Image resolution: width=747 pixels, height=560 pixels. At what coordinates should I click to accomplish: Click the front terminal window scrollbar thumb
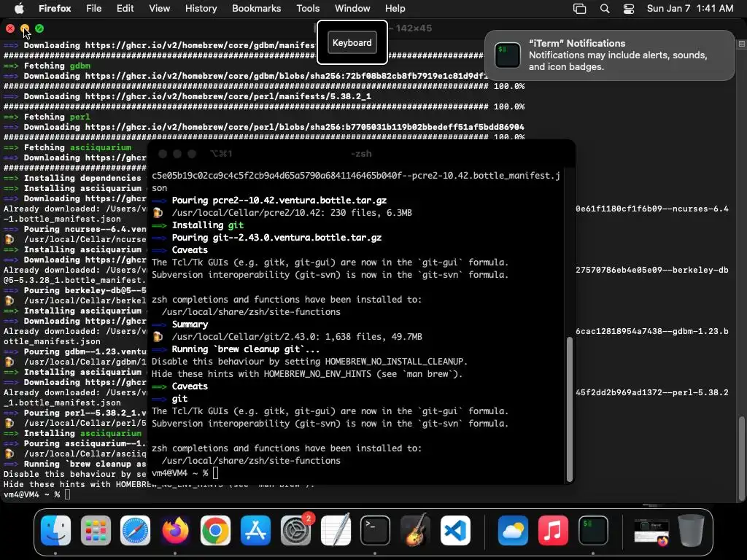tap(569, 410)
